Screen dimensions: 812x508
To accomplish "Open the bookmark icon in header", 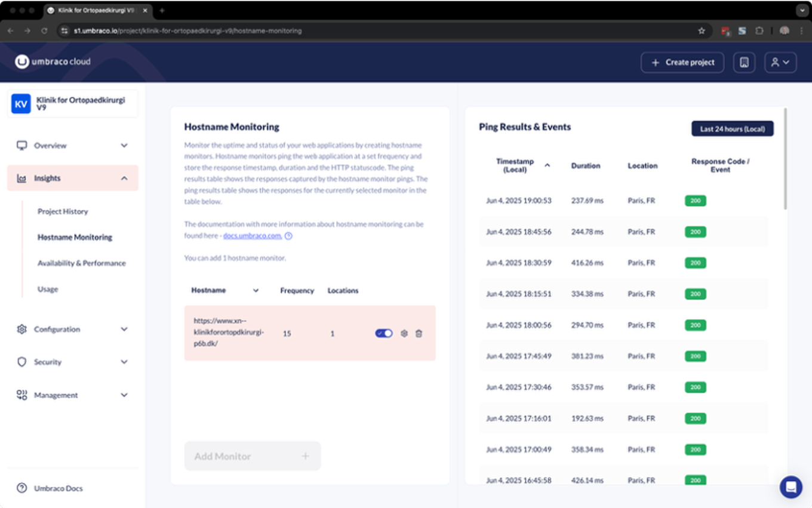I will (744, 62).
